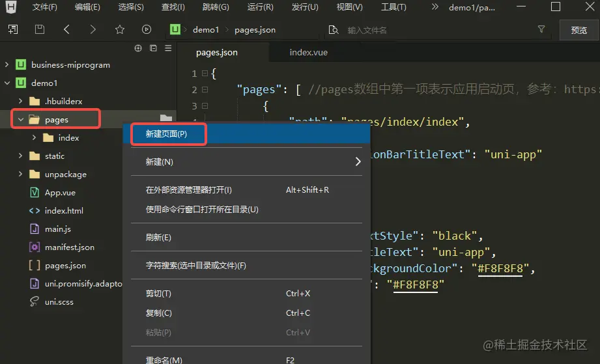Open index.html in the file tree

tap(64, 211)
